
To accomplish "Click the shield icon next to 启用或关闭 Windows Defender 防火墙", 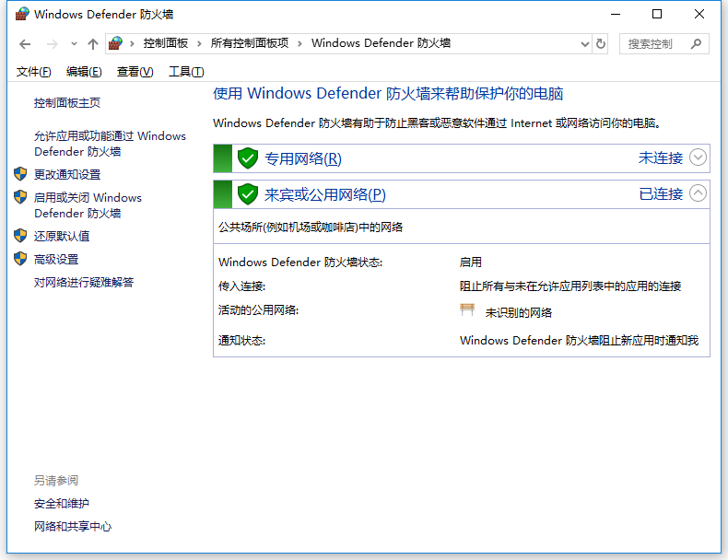I will 20,197.
